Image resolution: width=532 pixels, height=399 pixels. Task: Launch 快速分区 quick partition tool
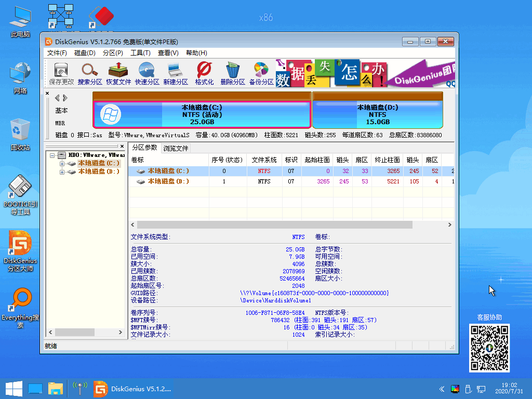[x=147, y=72]
